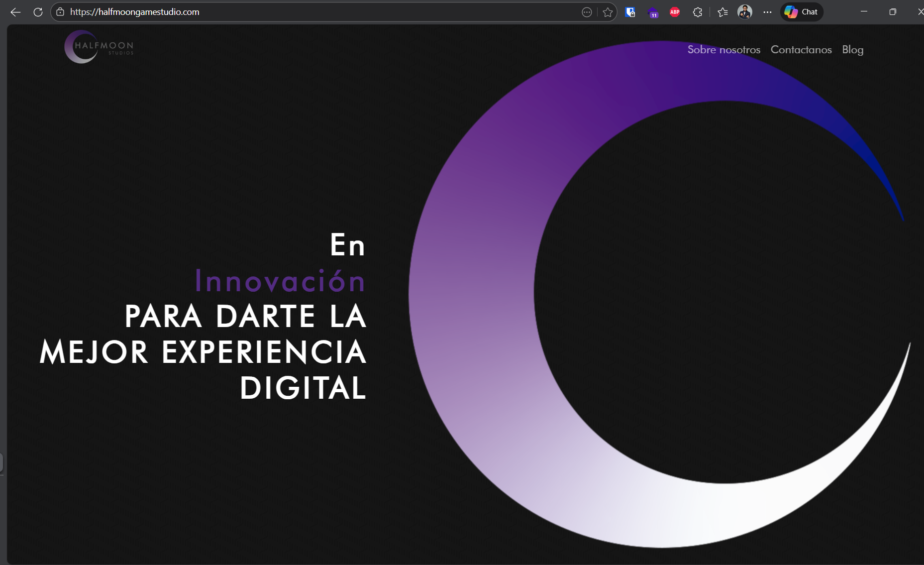Open the Extensions puzzle piece menu
The image size is (924, 565).
pos(698,12)
